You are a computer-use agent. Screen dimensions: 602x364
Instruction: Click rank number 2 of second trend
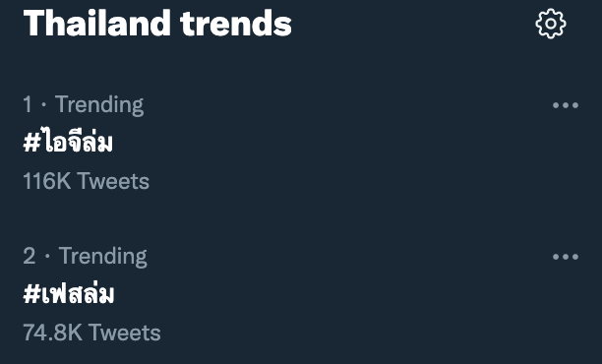tap(30, 256)
